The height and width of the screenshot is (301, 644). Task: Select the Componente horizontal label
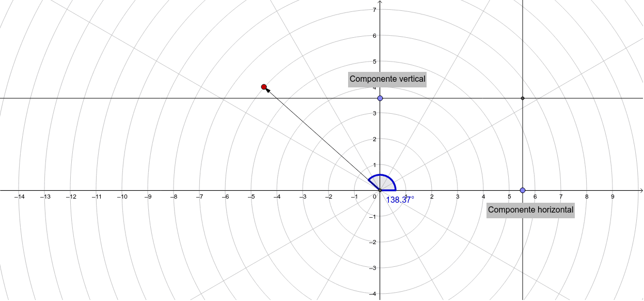[x=531, y=210]
